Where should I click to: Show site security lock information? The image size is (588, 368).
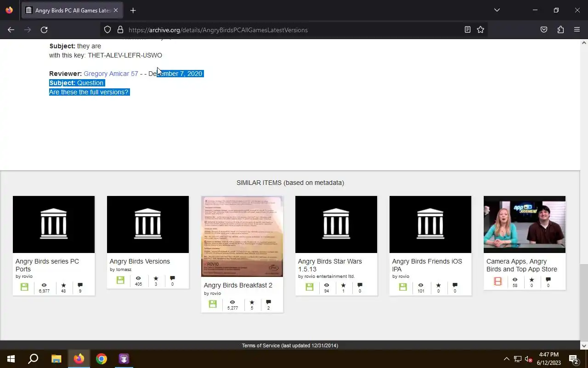tap(120, 30)
